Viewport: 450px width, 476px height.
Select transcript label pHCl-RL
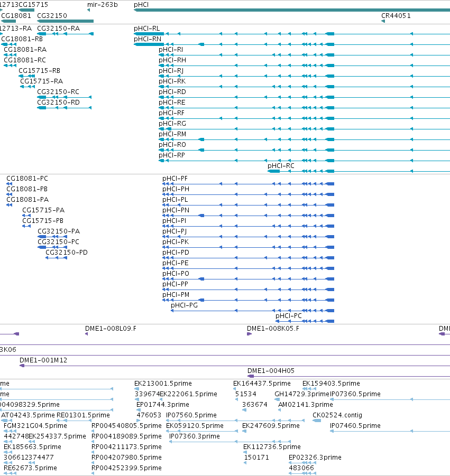tap(146, 29)
